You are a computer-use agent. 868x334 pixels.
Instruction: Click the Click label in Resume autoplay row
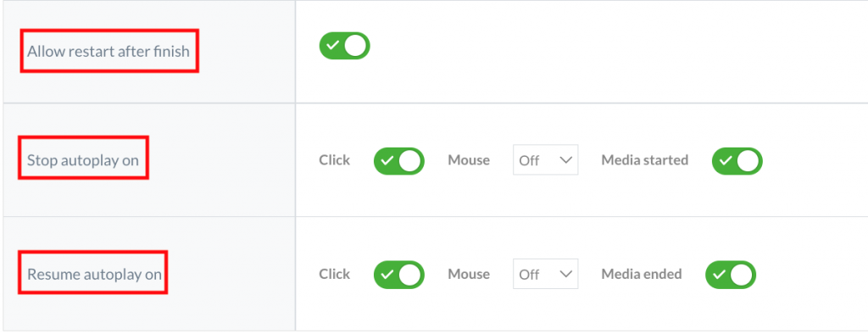coord(335,274)
